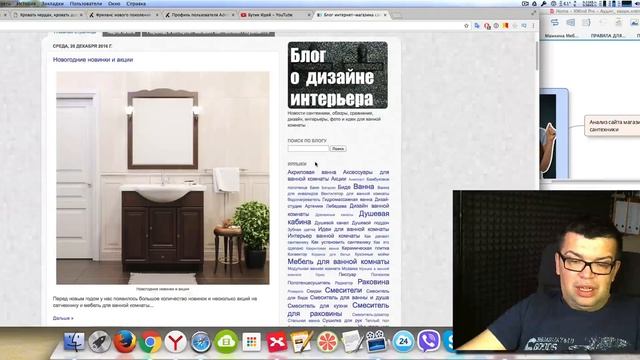Open Google Chrome from the Dock
Image resolution: width=640 pixels, height=360 pixels.
[150, 342]
